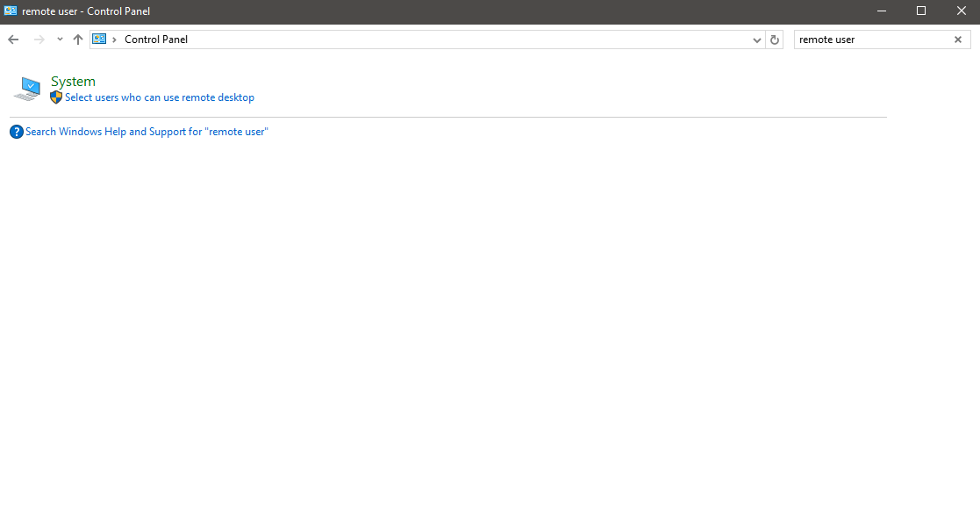
Task: Select Control Panel breadcrumb in address bar
Action: click(156, 40)
